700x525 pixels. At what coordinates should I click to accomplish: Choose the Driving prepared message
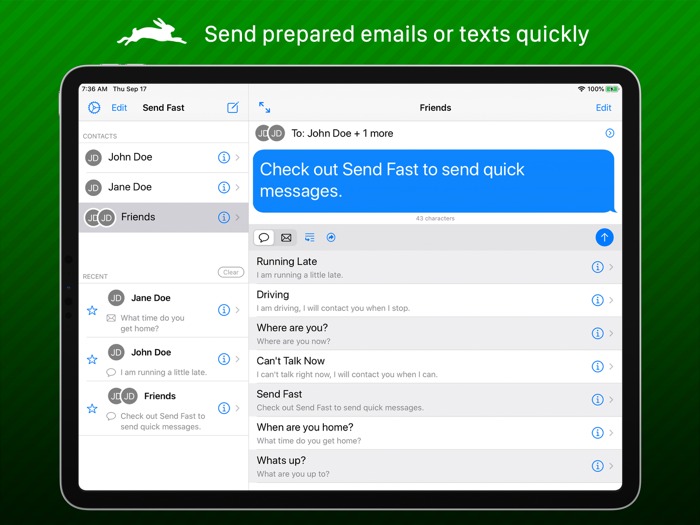(x=435, y=300)
